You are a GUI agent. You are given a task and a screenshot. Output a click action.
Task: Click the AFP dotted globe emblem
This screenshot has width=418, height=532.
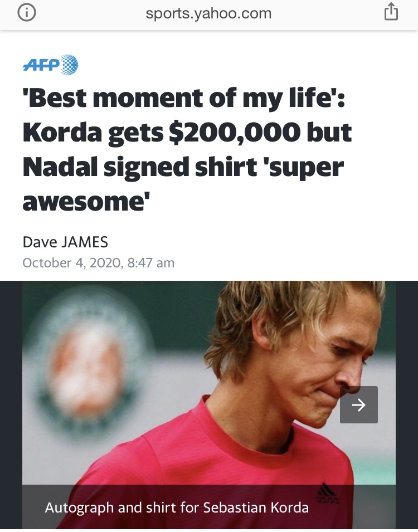pyautogui.click(x=69, y=65)
